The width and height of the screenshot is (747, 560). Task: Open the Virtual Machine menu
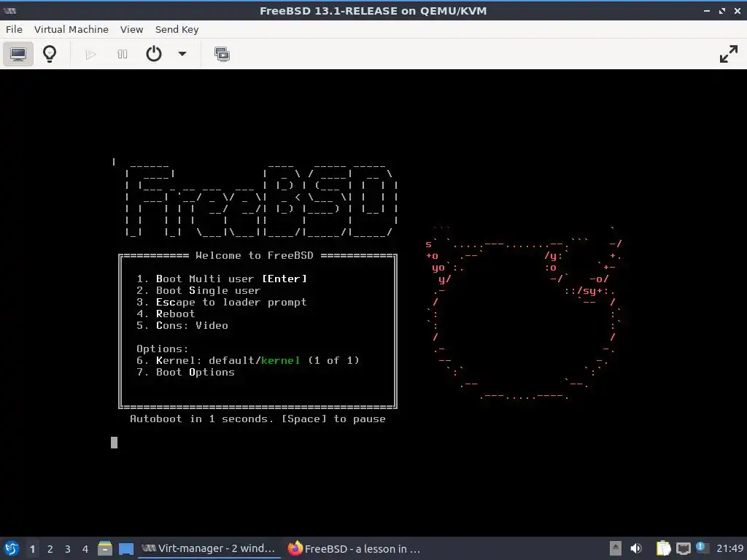71,29
